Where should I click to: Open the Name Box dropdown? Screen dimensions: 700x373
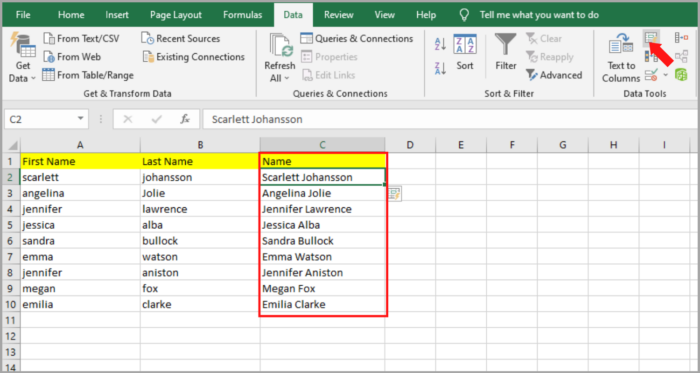(81, 119)
